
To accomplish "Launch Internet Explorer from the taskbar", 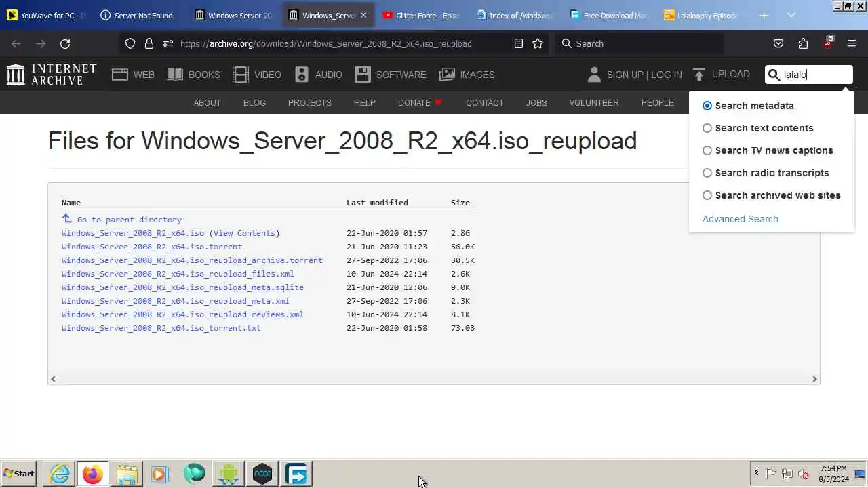I will point(60,474).
